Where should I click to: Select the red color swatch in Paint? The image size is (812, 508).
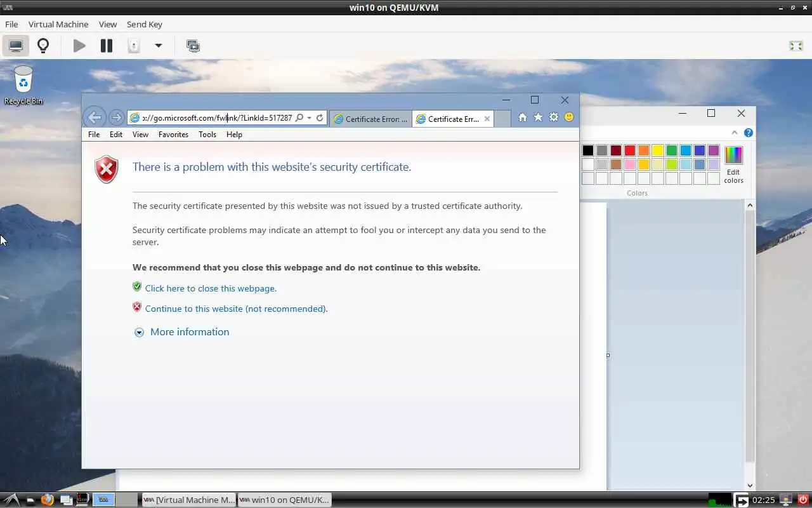point(630,150)
